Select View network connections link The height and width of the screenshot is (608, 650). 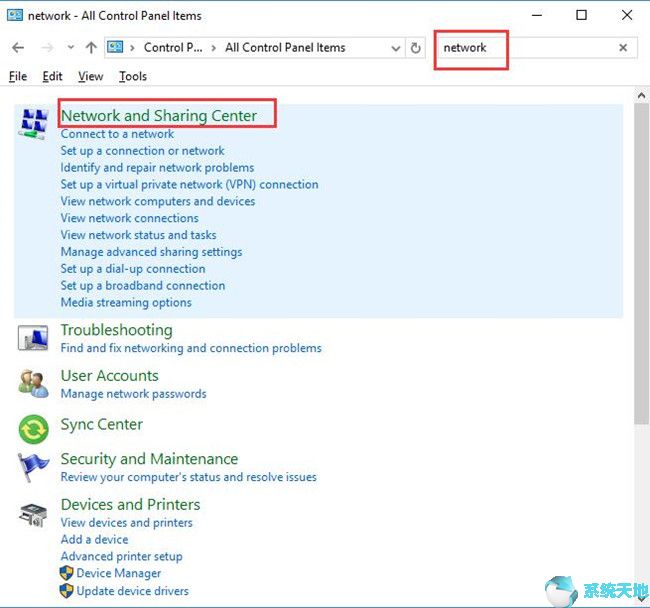(x=129, y=218)
